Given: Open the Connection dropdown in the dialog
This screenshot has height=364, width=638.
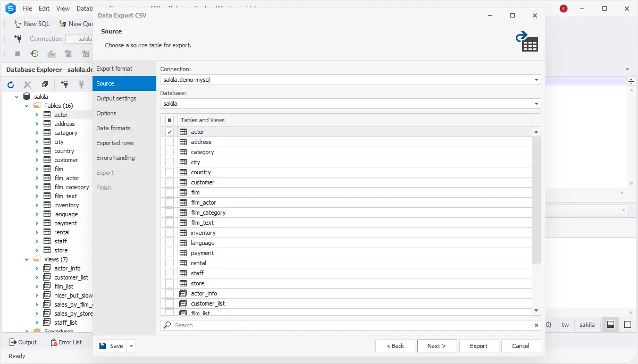Looking at the screenshot, I should (x=536, y=80).
